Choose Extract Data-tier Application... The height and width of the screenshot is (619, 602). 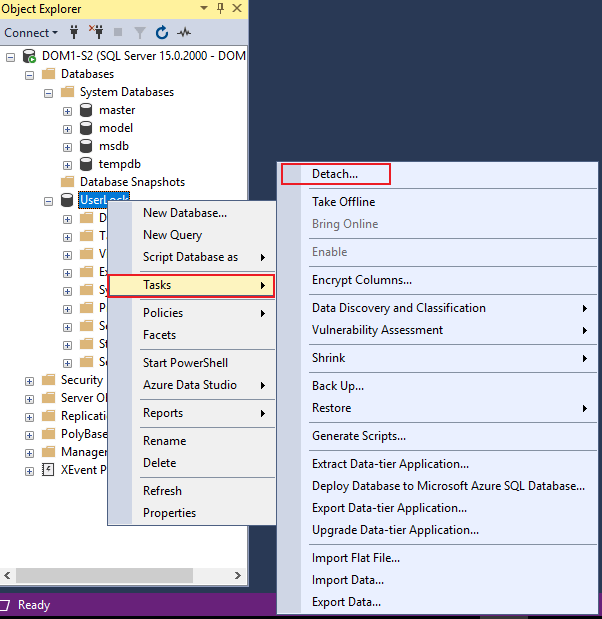[437, 464]
